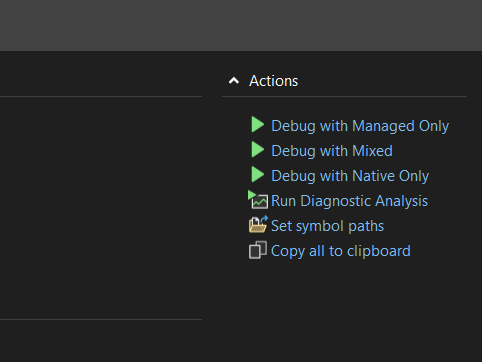This screenshot has height=362, width=482.
Task: Open the Set symbol paths link
Action: point(327,226)
